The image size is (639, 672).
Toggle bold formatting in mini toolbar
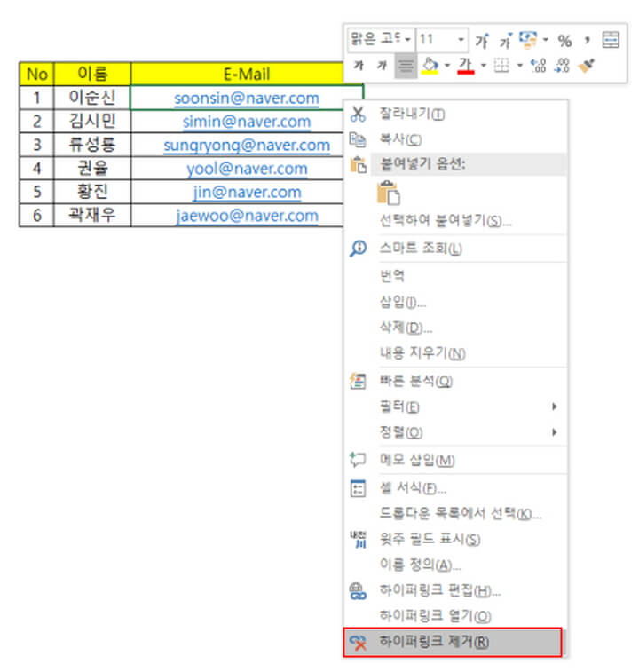click(359, 66)
